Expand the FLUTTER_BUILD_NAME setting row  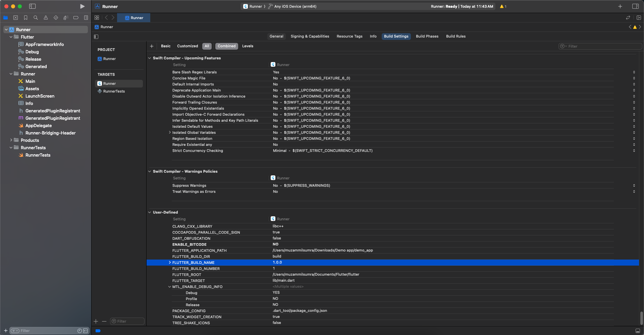coord(170,263)
